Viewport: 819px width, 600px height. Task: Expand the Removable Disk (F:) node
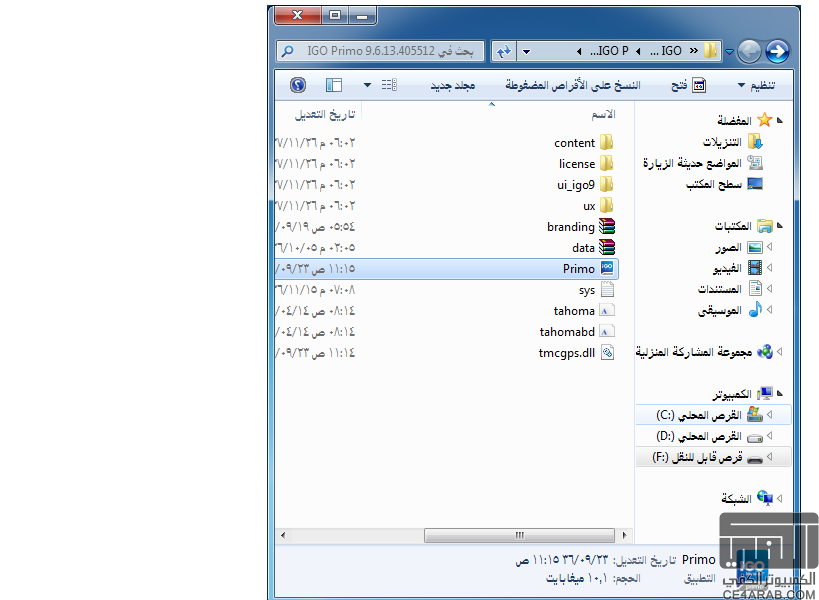point(770,457)
